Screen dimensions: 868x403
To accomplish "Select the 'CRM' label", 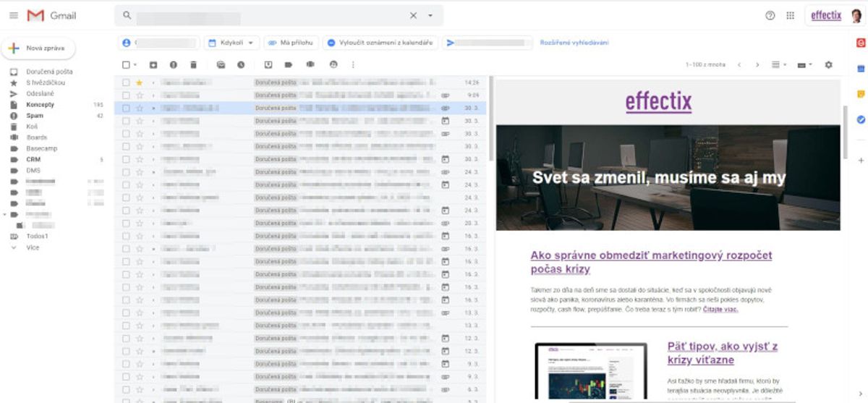I will [x=33, y=159].
